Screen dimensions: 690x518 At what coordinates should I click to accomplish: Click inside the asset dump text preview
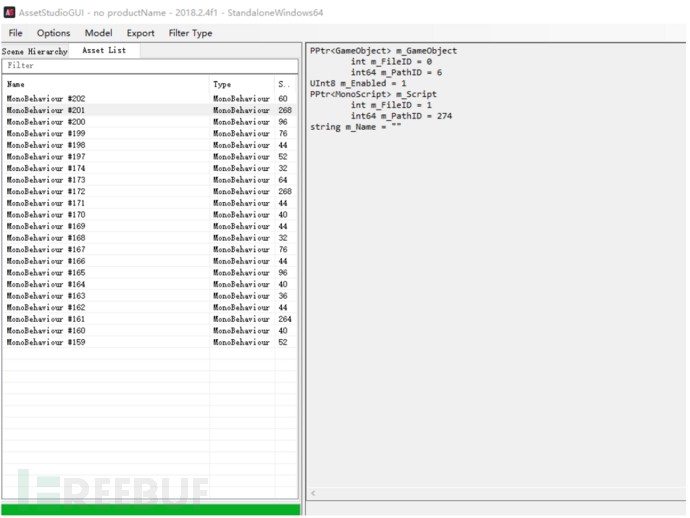point(495,250)
